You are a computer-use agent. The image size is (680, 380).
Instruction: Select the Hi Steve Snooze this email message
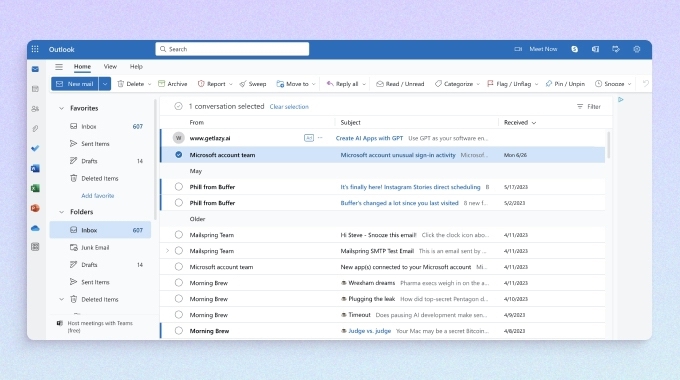(x=179, y=235)
